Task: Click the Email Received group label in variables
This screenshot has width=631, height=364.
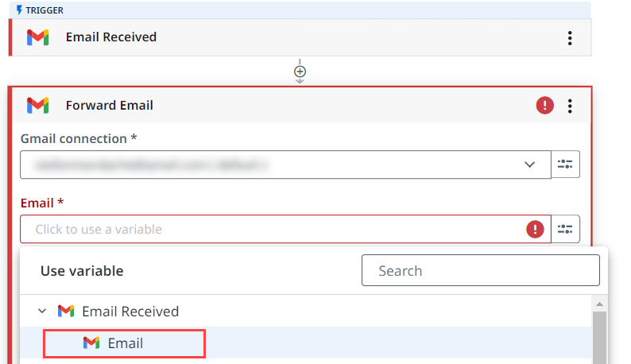Action: (x=130, y=312)
